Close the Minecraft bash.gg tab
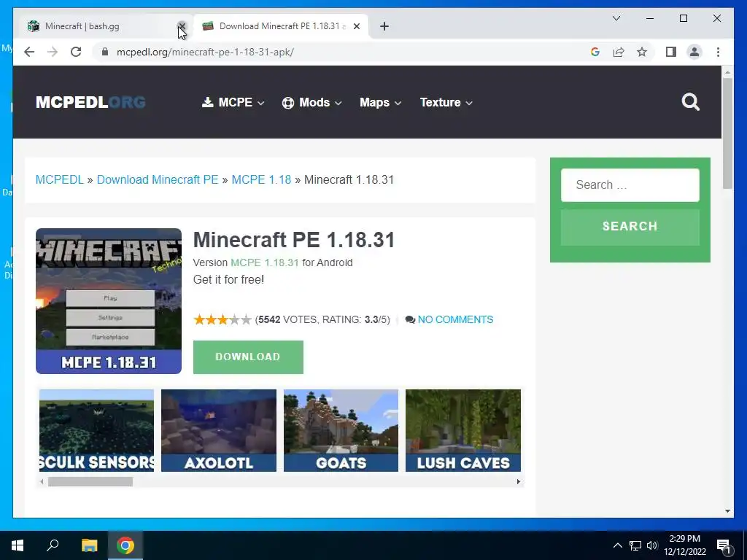The width and height of the screenshot is (747, 560). coord(182,26)
